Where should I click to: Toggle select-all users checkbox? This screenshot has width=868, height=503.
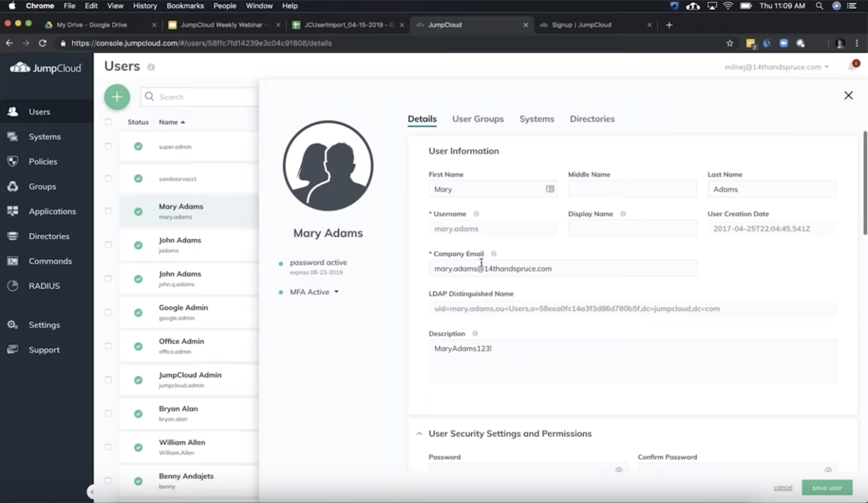108,122
